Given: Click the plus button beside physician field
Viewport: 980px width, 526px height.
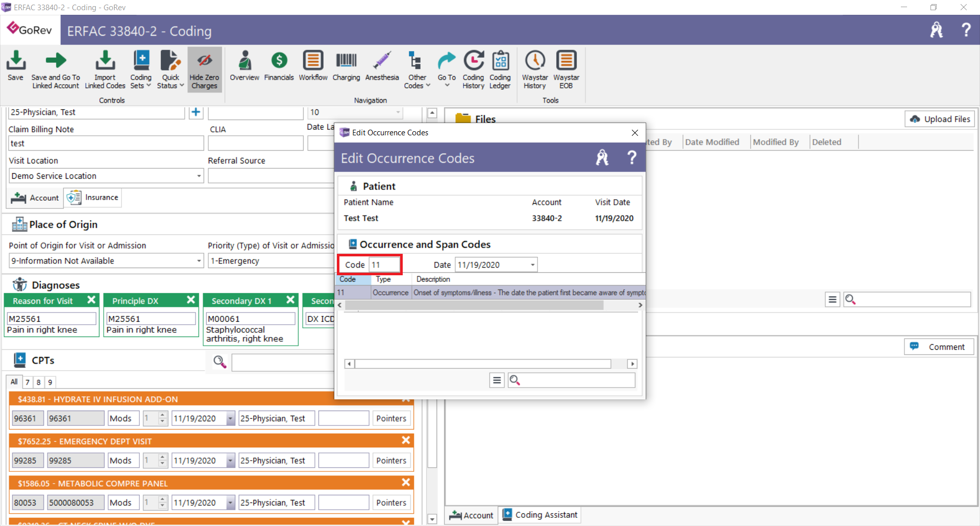Looking at the screenshot, I should (195, 112).
